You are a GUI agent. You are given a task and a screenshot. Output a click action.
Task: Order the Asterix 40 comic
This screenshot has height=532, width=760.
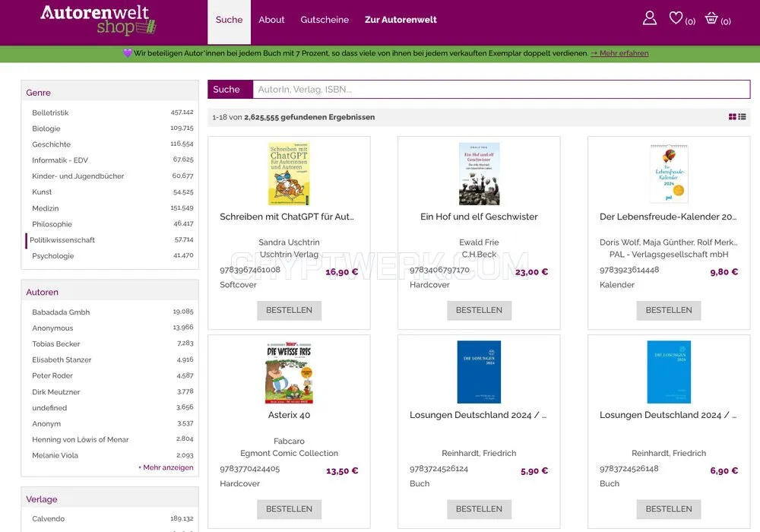point(289,509)
